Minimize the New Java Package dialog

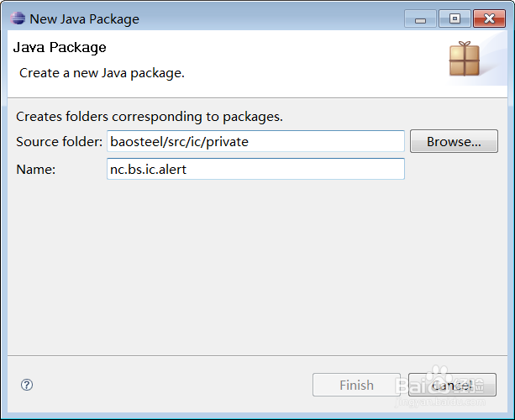tap(420, 18)
